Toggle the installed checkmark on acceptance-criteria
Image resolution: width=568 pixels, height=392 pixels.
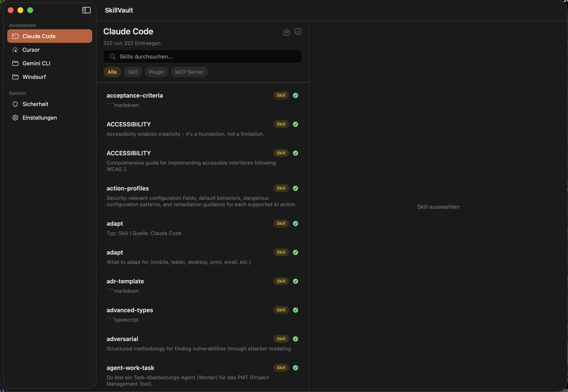295,95
